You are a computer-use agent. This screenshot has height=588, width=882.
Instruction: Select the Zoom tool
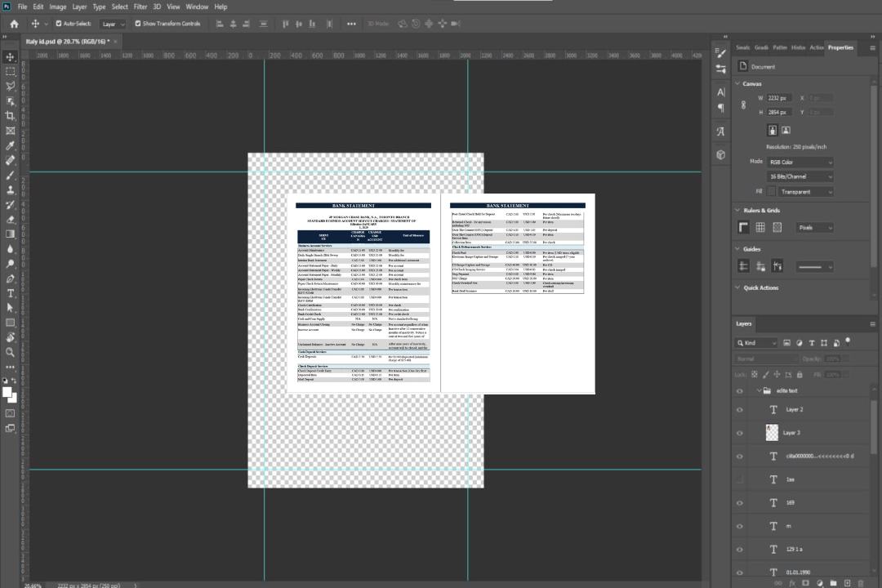pyautogui.click(x=10, y=352)
